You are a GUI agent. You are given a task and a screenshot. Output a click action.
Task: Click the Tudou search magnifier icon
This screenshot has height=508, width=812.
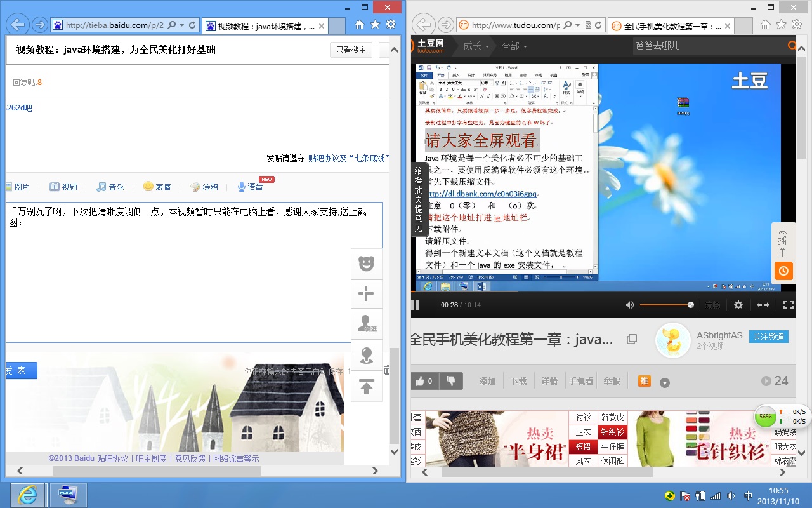pos(792,46)
